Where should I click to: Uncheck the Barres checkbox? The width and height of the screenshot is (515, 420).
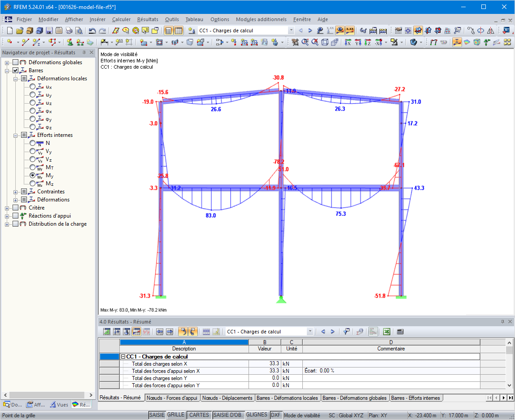tap(15, 70)
